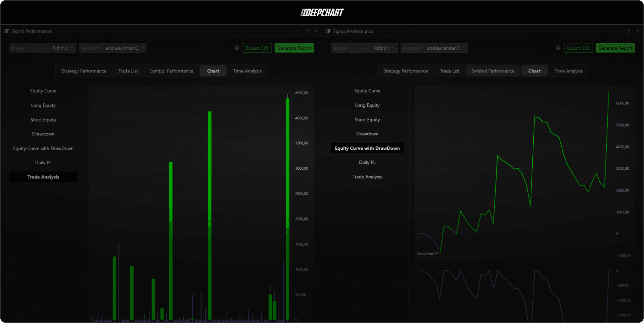Switch to the Trade List tab on the left
The image size is (644, 323).
pyautogui.click(x=128, y=71)
